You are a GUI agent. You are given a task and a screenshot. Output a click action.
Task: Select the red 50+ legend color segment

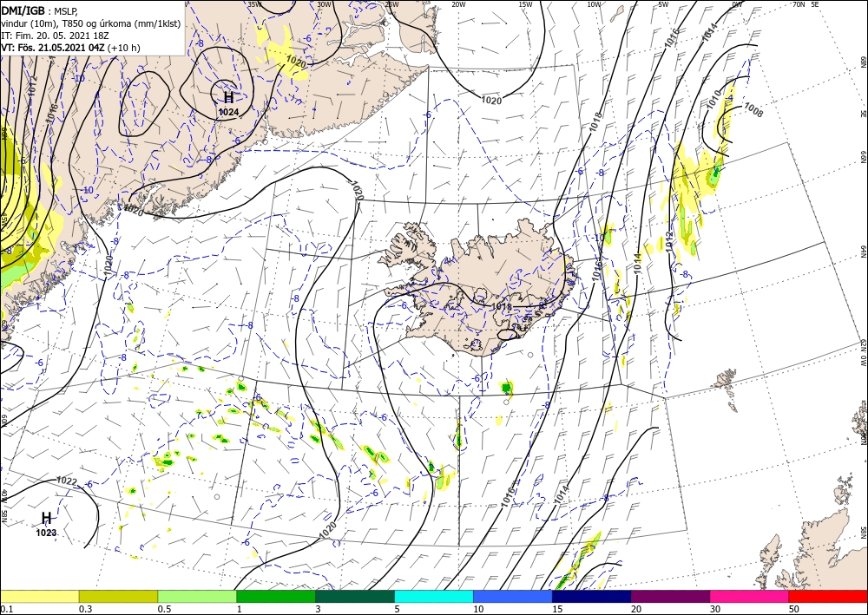(828, 596)
